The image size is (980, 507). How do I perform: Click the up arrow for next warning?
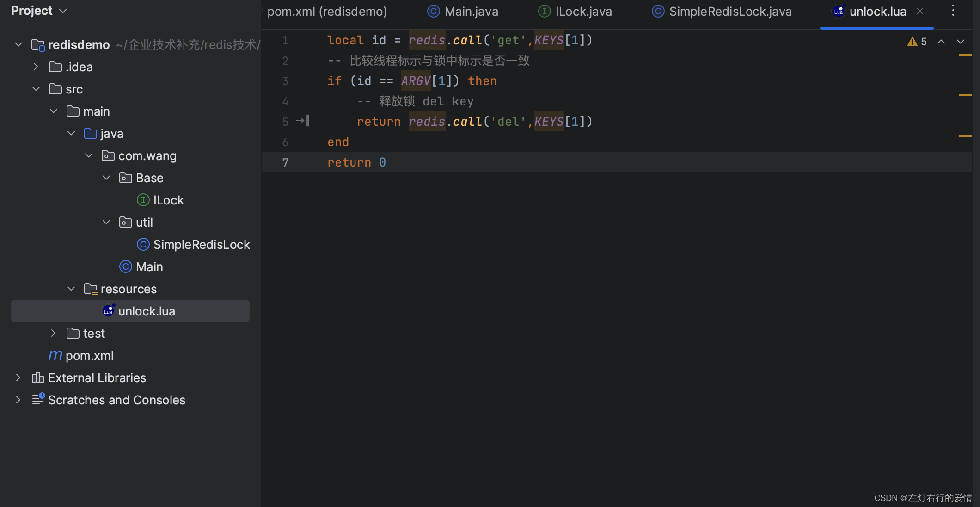[x=941, y=40]
